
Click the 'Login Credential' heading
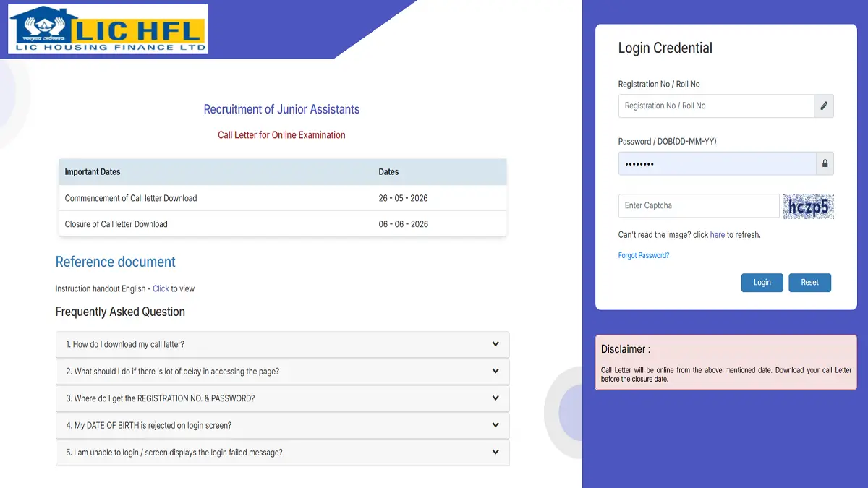pos(665,48)
